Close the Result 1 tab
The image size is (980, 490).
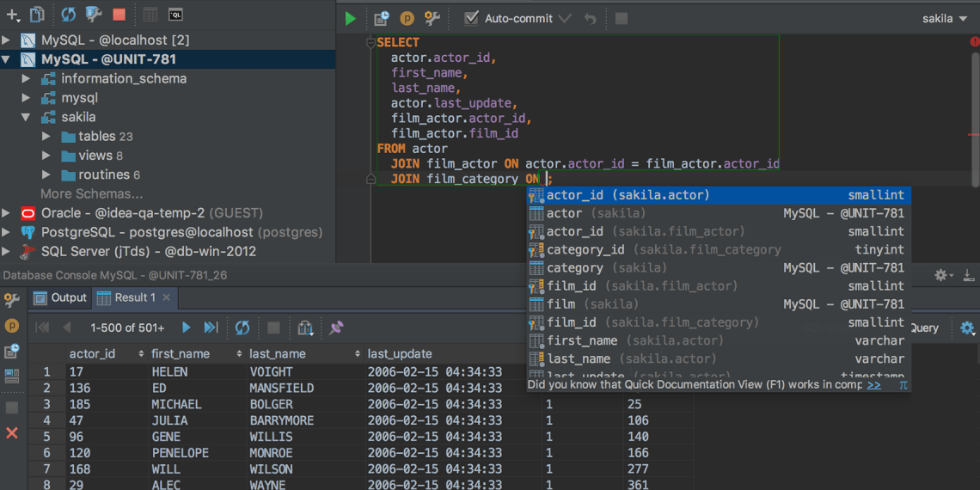(x=167, y=297)
